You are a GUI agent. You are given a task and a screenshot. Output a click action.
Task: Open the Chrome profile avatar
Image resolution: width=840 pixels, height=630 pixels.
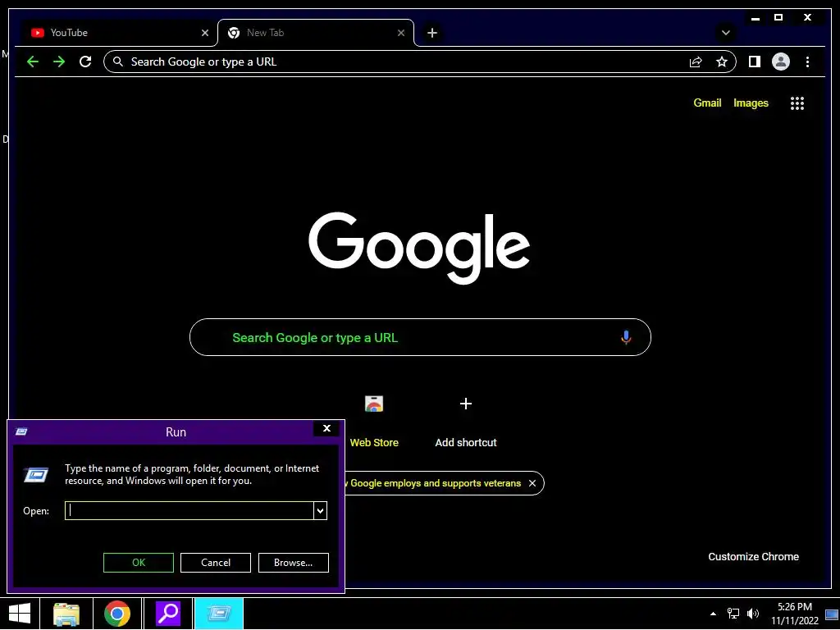(781, 62)
